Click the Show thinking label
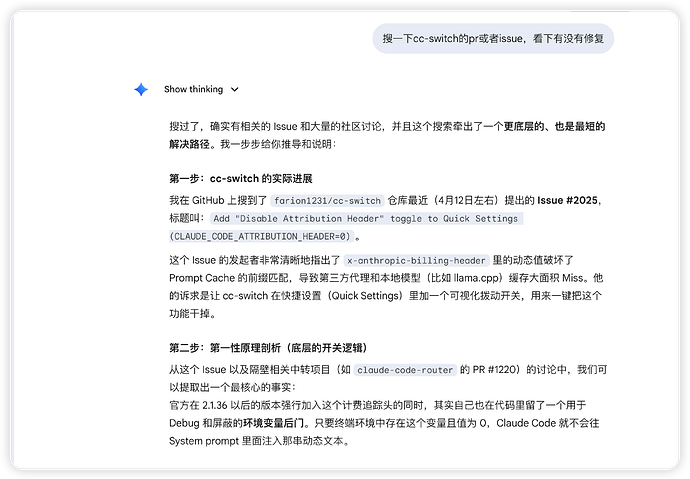This screenshot has height=479, width=690. pos(194,89)
